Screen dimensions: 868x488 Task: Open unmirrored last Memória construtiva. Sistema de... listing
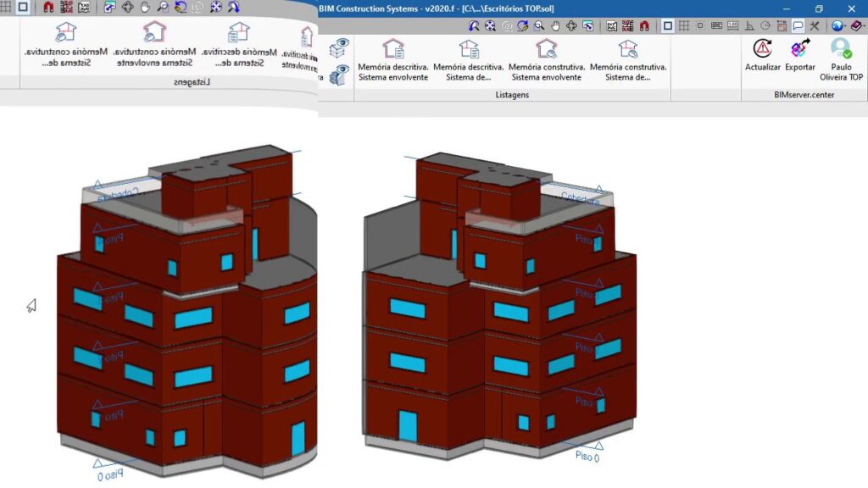(x=627, y=59)
